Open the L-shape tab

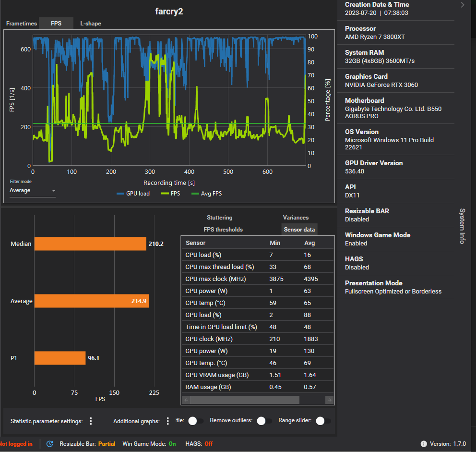tap(91, 24)
